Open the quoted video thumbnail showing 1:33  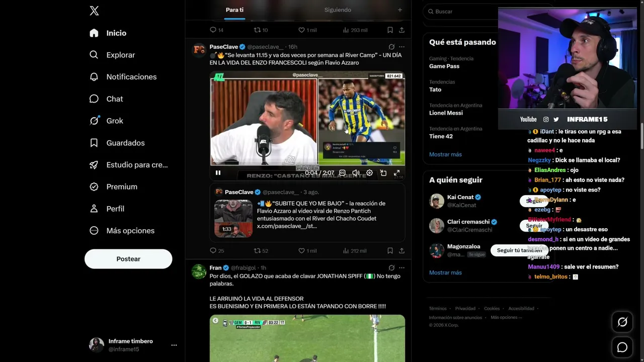pyautogui.click(x=233, y=218)
